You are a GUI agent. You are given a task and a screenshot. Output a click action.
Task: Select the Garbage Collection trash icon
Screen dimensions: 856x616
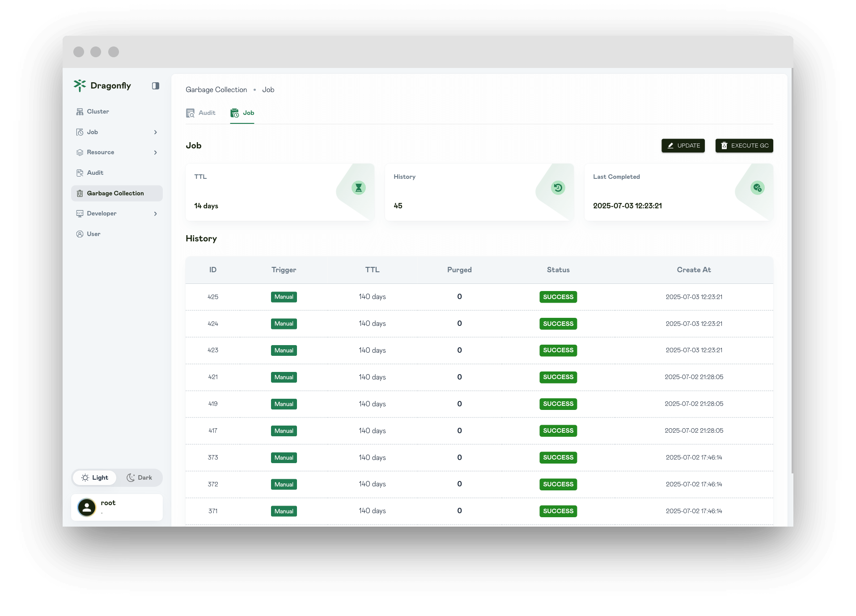(80, 194)
